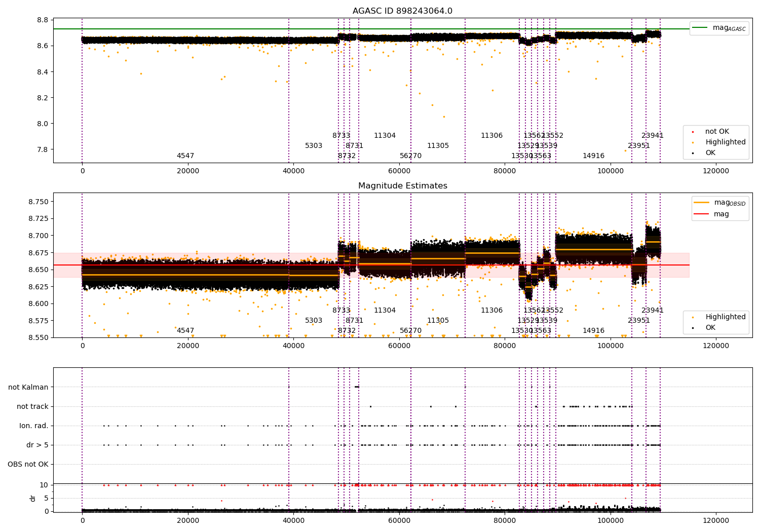Click the 'OBS not OK' axis label
Screen dimensions: 760x532
[x=28, y=465]
